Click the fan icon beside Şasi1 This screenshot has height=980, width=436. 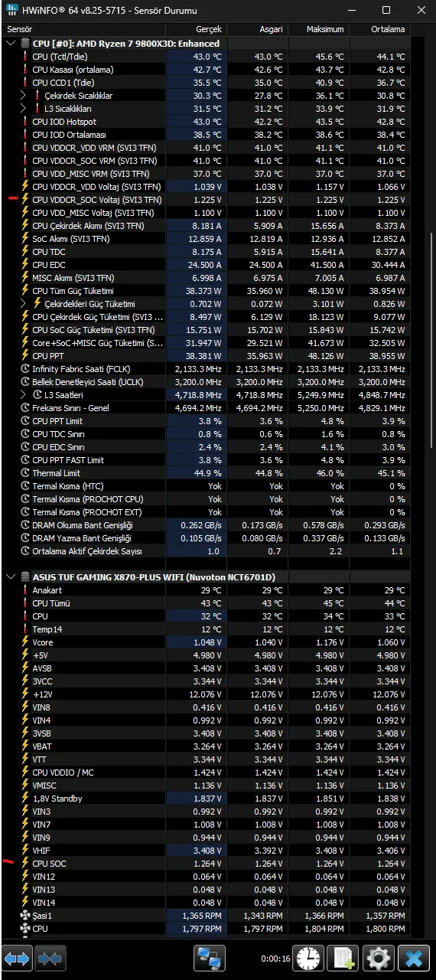pyautogui.click(x=24, y=915)
